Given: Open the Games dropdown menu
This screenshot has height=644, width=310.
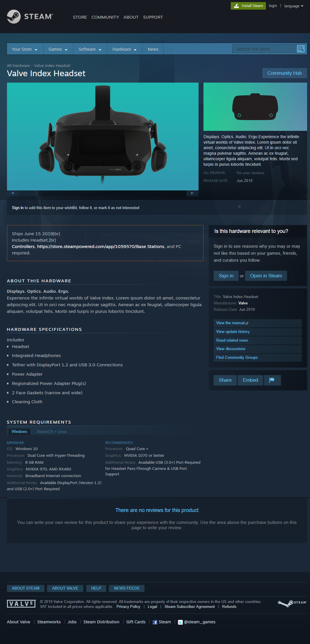Looking at the screenshot, I should tap(58, 49).
